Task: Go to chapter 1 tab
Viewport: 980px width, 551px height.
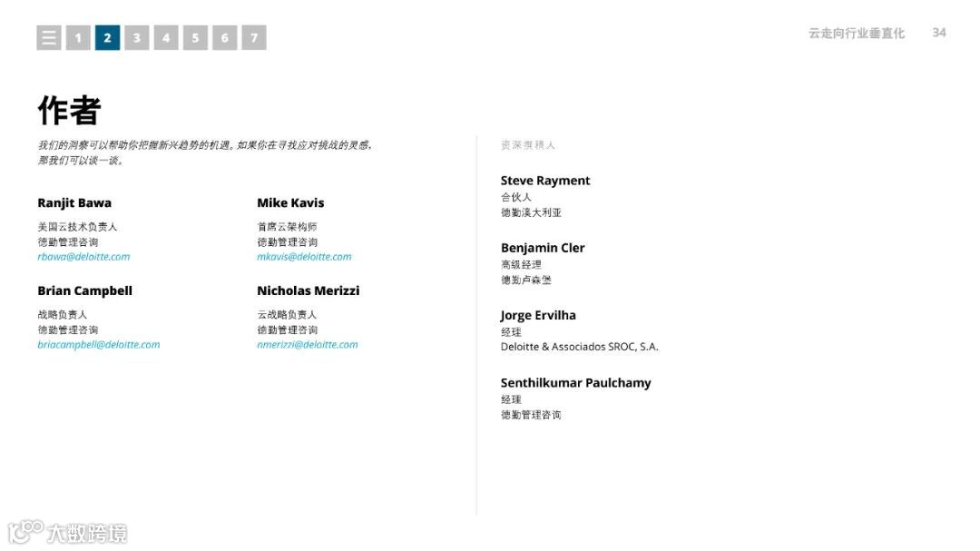Action: coord(78,37)
